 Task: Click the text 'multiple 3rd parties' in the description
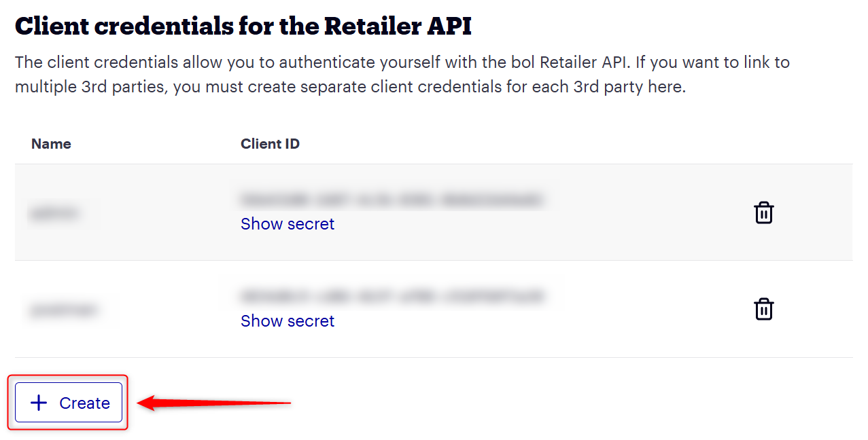90,88
